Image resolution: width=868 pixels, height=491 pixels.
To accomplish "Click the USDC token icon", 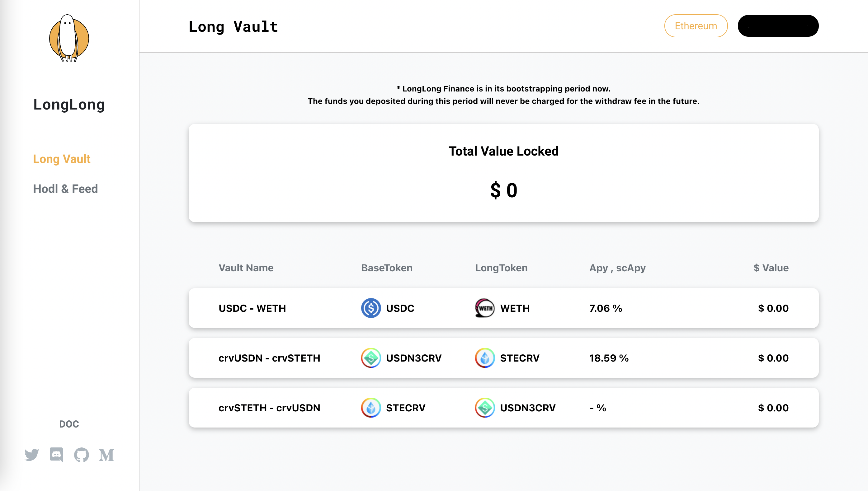I will pos(371,308).
